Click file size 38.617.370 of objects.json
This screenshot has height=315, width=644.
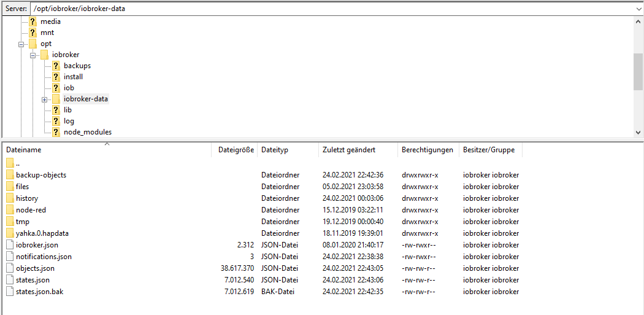(237, 268)
